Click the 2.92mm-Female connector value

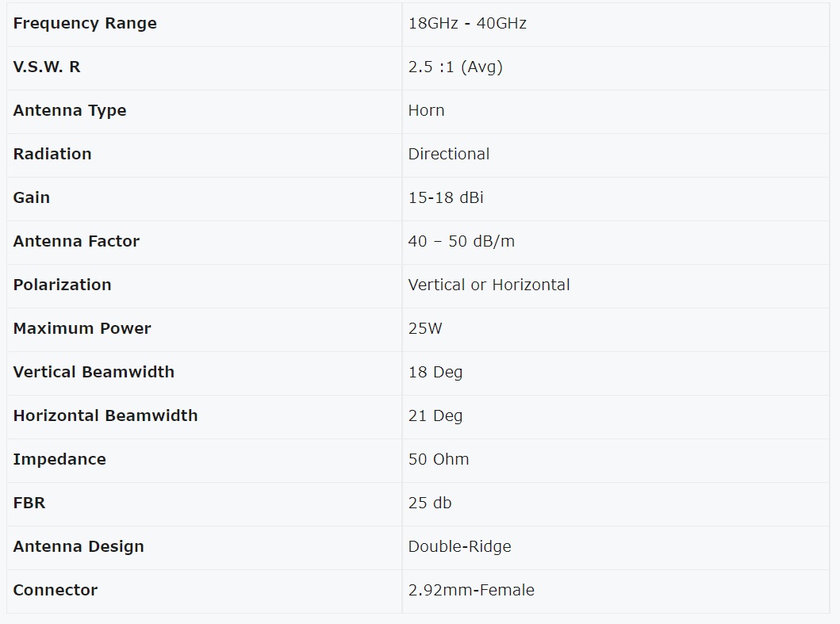(471, 591)
